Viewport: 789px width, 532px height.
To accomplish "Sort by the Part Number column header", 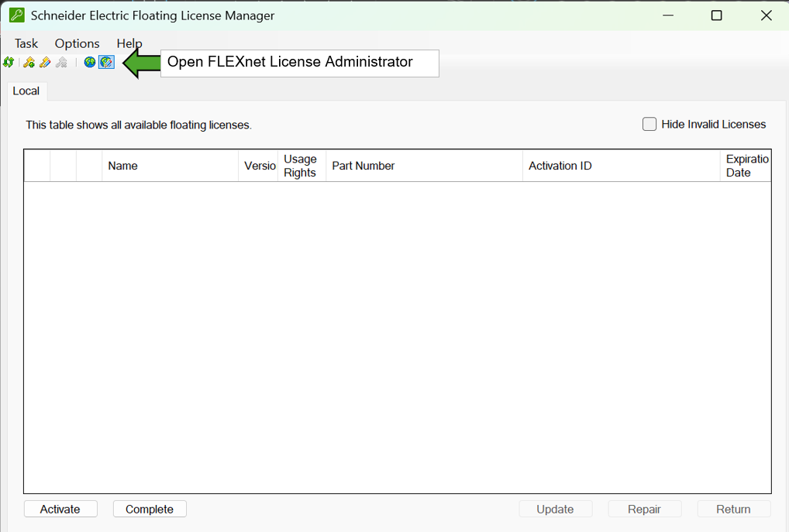I will 424,166.
